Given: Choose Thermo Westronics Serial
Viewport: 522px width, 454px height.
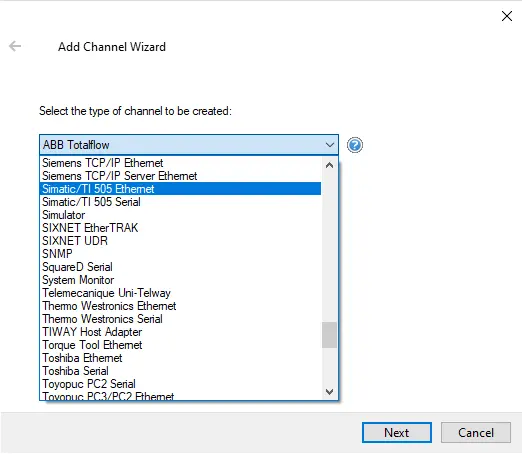Looking at the screenshot, I should 180,319.
